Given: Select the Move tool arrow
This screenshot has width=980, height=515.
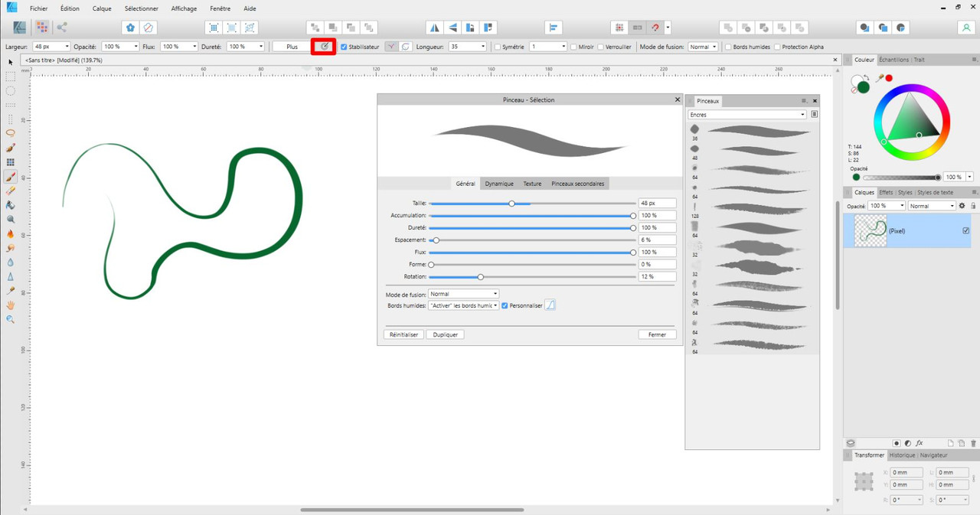Looking at the screenshot, I should (x=11, y=62).
